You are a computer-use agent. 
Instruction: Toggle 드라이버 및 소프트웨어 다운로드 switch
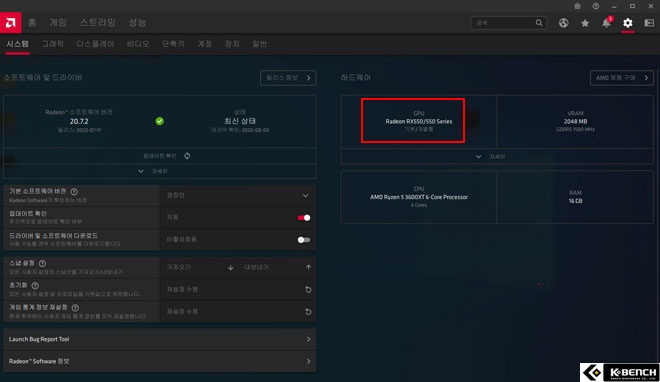point(304,240)
